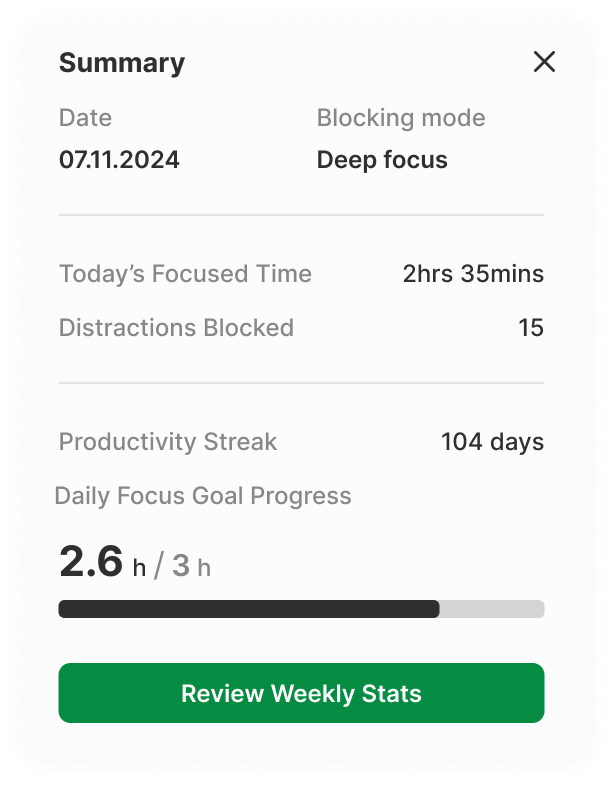615x788 pixels.
Task: Click the distractions blocked count 15
Action: point(531,328)
